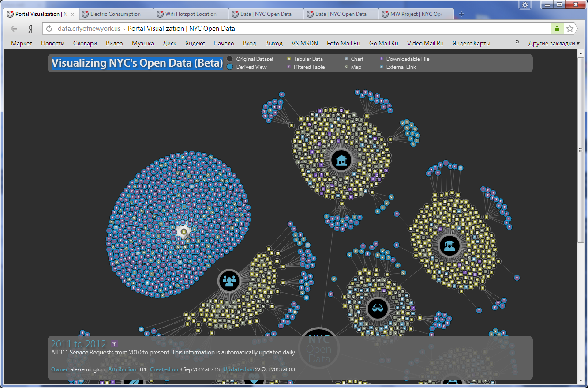This screenshot has width=588, height=388.
Task: Select the central node of the large blue cluster
Action: point(184,231)
